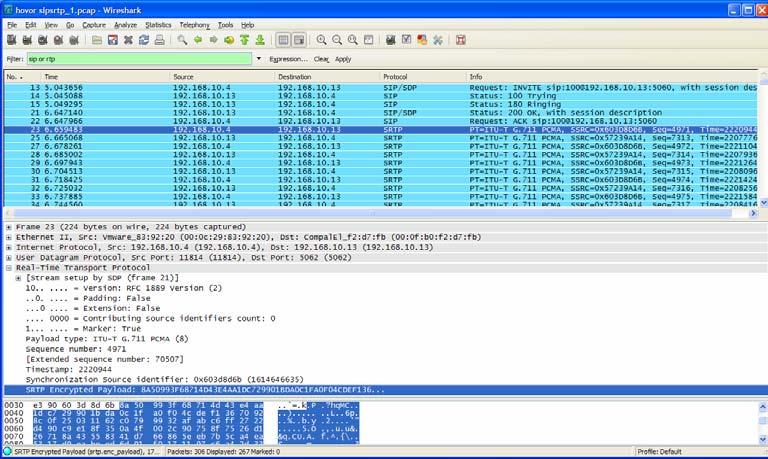The image size is (768, 459).
Task: Open filter history dropdown arrow
Action: 259,59
